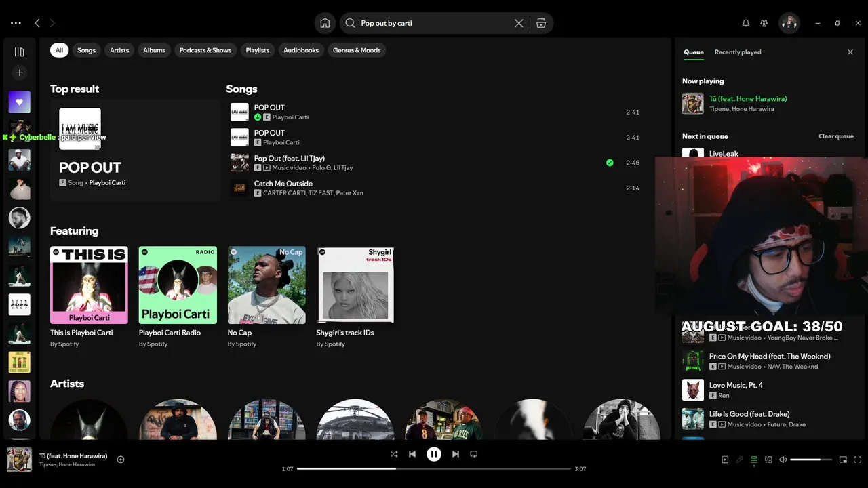Open Friend Activity icon
Viewport: 868px width, 488px height.
pyautogui.click(x=764, y=23)
